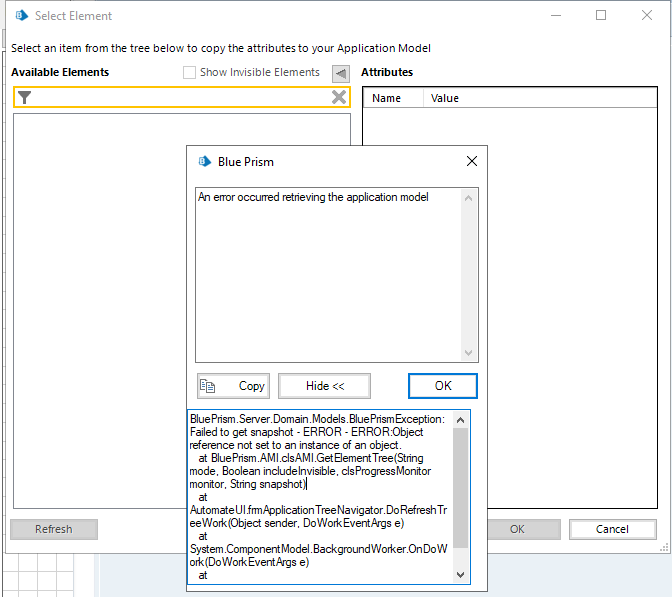Click the funnel filter icon
This screenshot has width=672, height=597.
click(x=25, y=97)
